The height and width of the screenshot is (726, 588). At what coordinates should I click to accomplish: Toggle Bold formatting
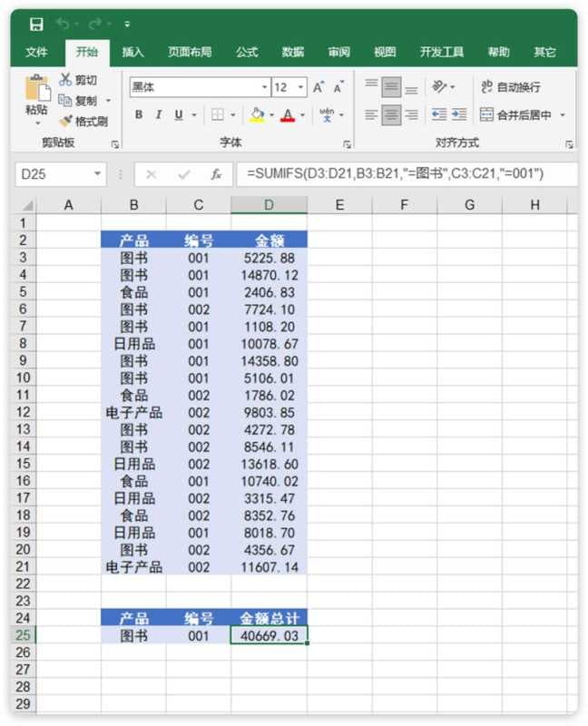pos(139,114)
